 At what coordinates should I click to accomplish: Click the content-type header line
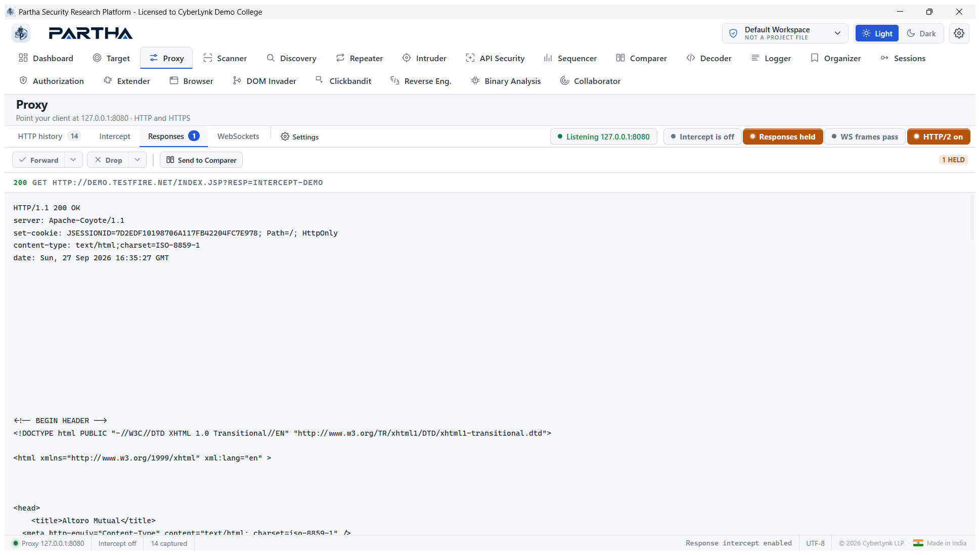point(107,245)
